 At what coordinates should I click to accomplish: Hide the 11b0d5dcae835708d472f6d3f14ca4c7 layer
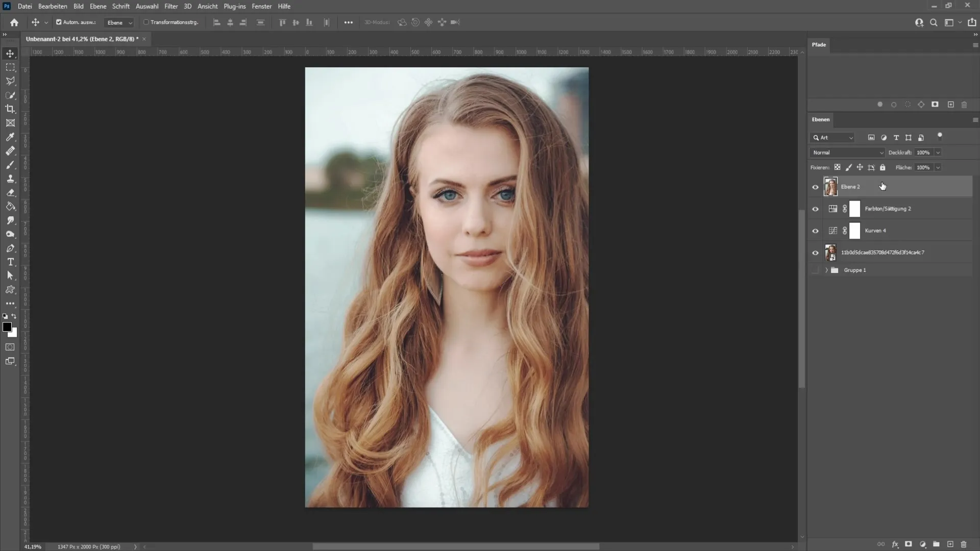(x=815, y=253)
